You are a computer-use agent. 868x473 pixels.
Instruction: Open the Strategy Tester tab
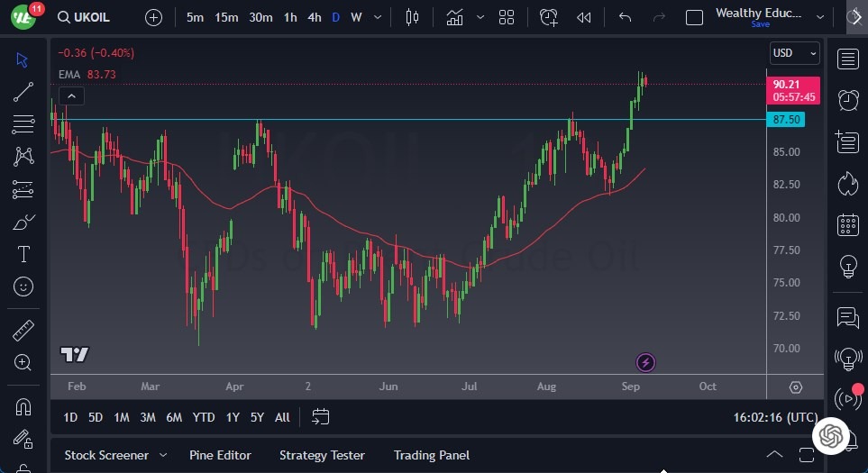(x=322, y=455)
